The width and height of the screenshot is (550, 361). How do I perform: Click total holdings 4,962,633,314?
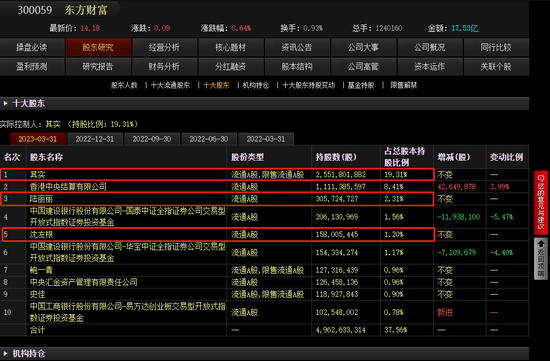click(x=341, y=330)
